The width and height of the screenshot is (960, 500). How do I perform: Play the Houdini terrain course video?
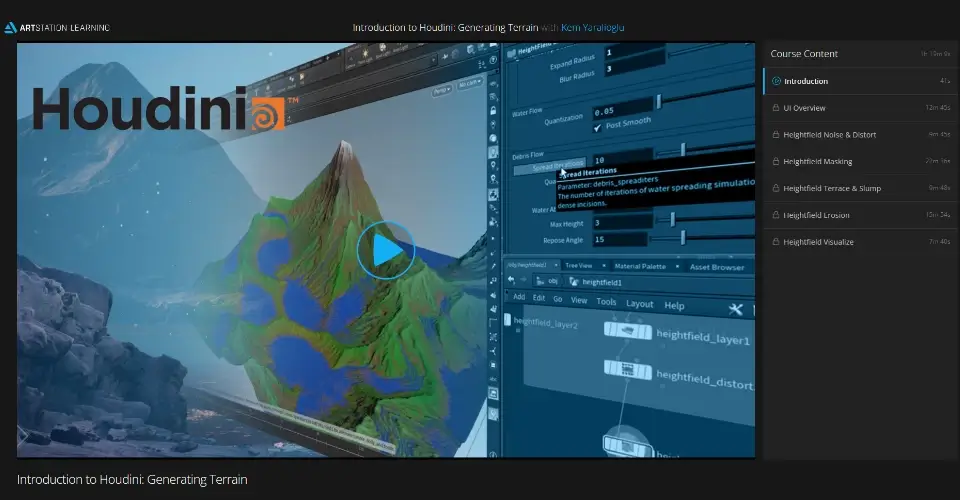click(386, 250)
